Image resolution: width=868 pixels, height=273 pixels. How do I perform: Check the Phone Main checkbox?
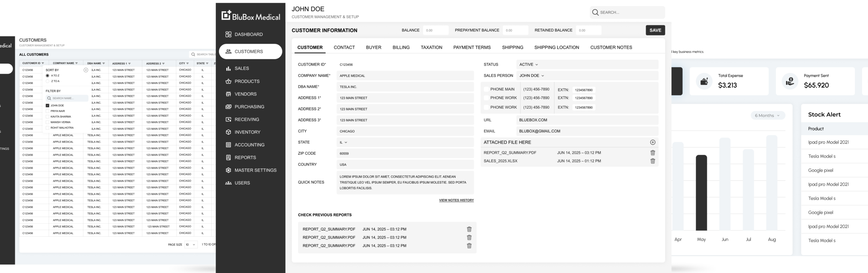486,89
